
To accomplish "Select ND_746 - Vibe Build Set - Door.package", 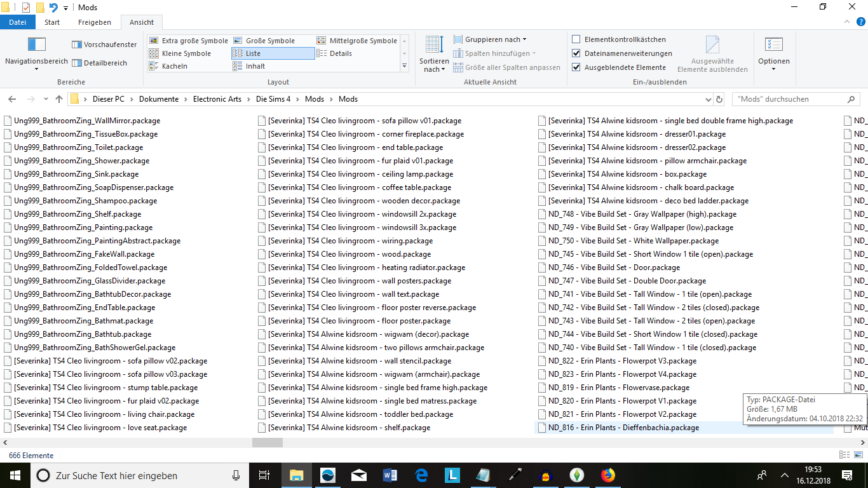I will 609,268.
